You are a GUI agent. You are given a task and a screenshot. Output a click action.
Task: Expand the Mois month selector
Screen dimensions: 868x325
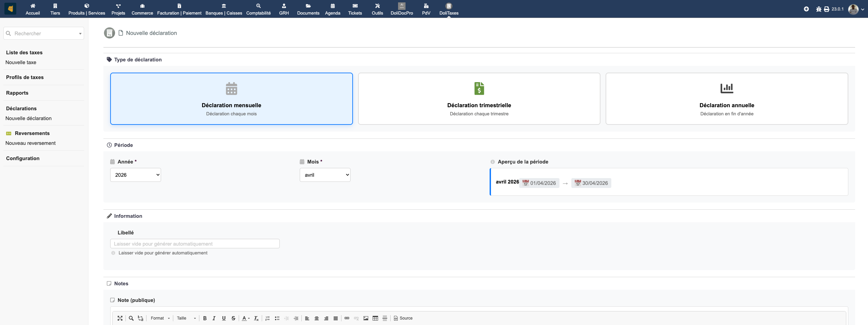(x=325, y=175)
